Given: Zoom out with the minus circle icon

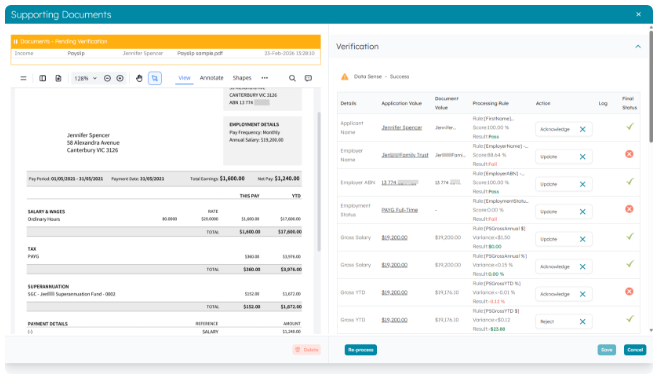Looking at the screenshot, I should 107,78.
